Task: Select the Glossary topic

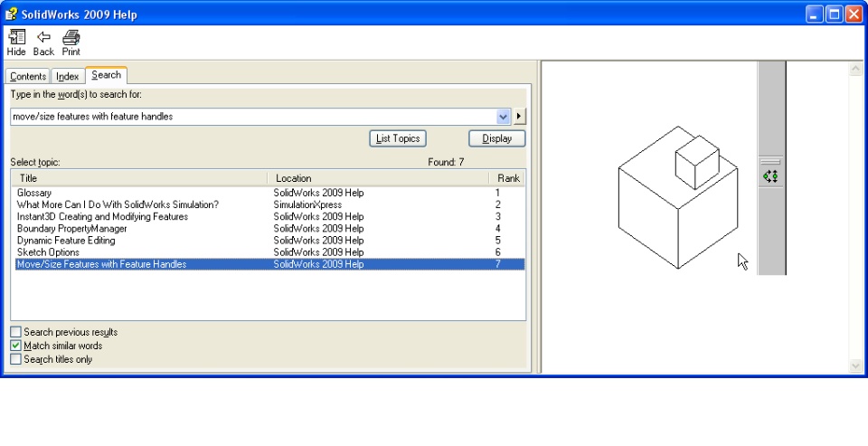Action: pyautogui.click(x=33, y=193)
